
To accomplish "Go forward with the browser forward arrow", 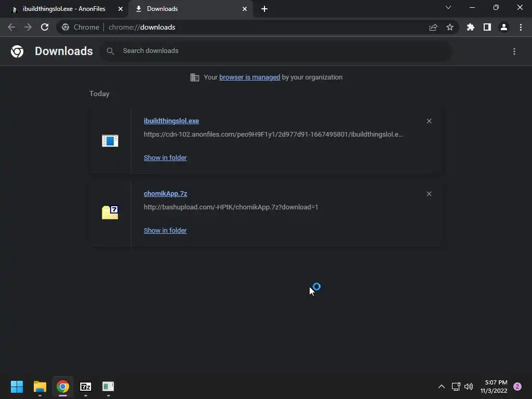I will coord(28,27).
